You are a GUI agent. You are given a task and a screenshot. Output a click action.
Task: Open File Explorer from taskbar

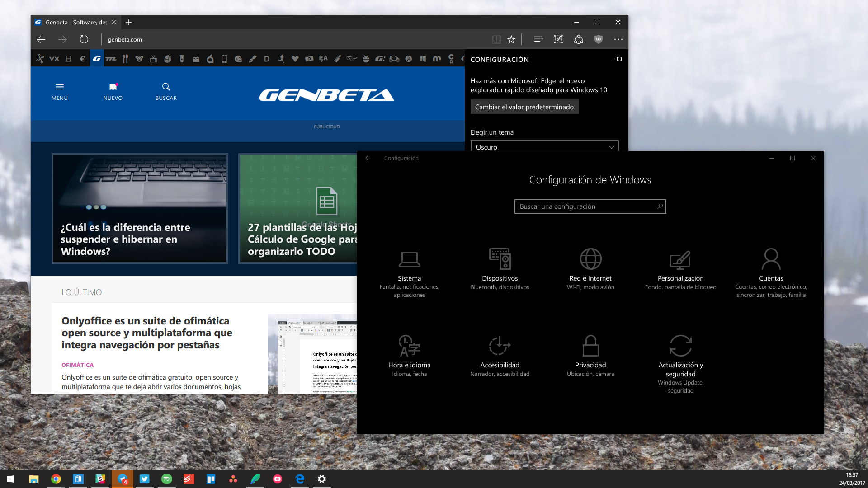point(33,479)
